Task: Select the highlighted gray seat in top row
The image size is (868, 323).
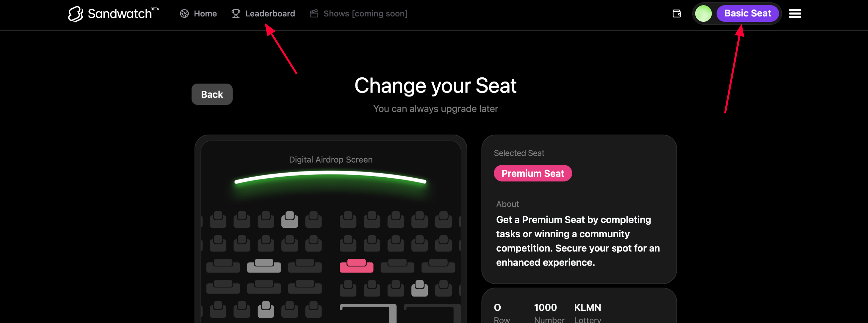Action: click(x=289, y=219)
